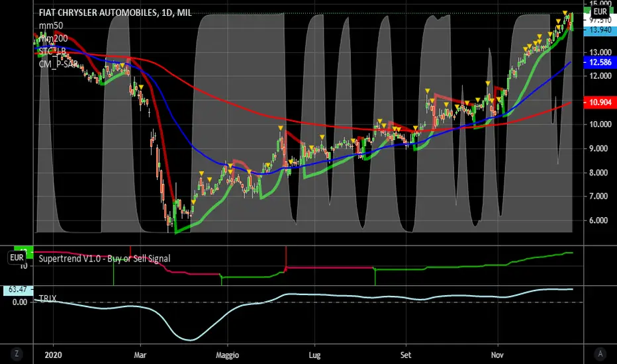Open the EUR currency selector on the price axis

tap(600, 12)
